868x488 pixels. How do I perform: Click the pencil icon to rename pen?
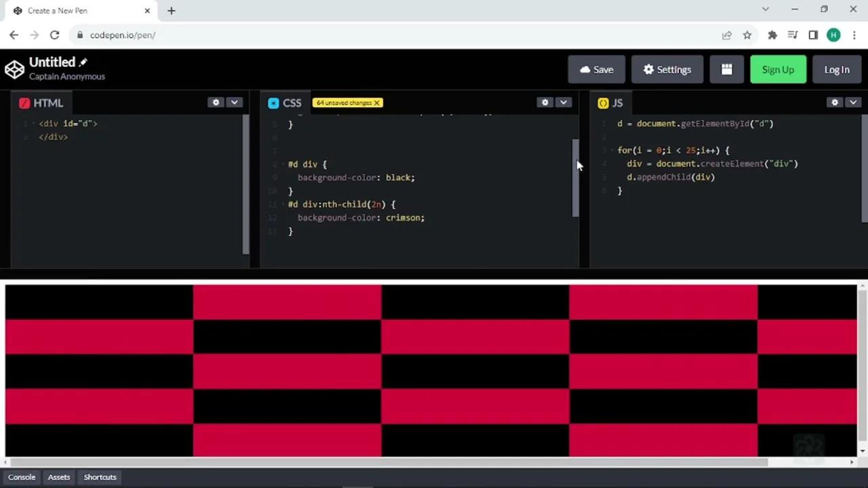[83, 62]
